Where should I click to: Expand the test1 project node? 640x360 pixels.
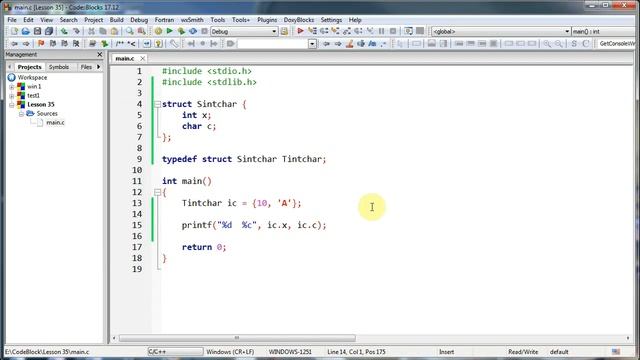click(12, 96)
